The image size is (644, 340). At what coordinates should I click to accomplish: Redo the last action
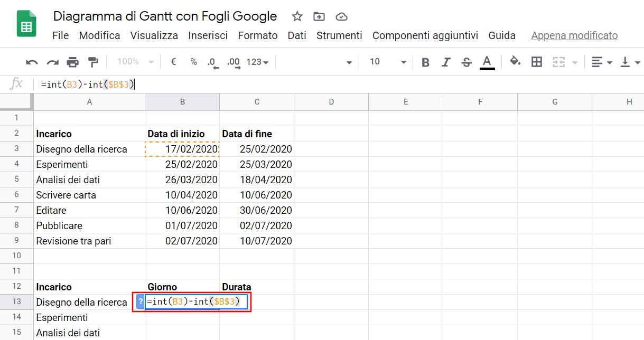(52, 62)
